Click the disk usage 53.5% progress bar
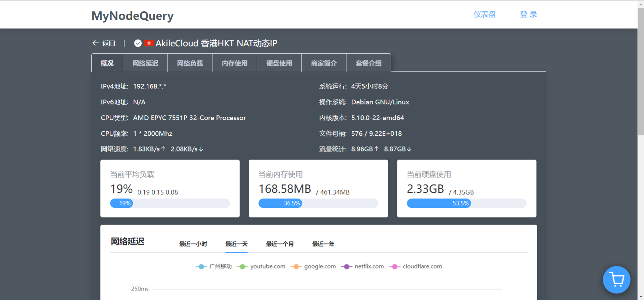This screenshot has height=300, width=644. point(466,203)
